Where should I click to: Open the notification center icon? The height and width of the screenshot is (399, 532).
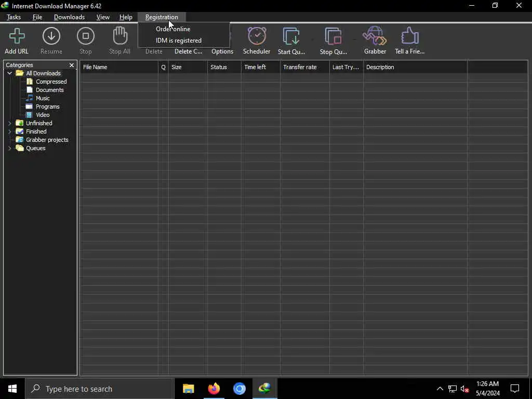coord(515,389)
